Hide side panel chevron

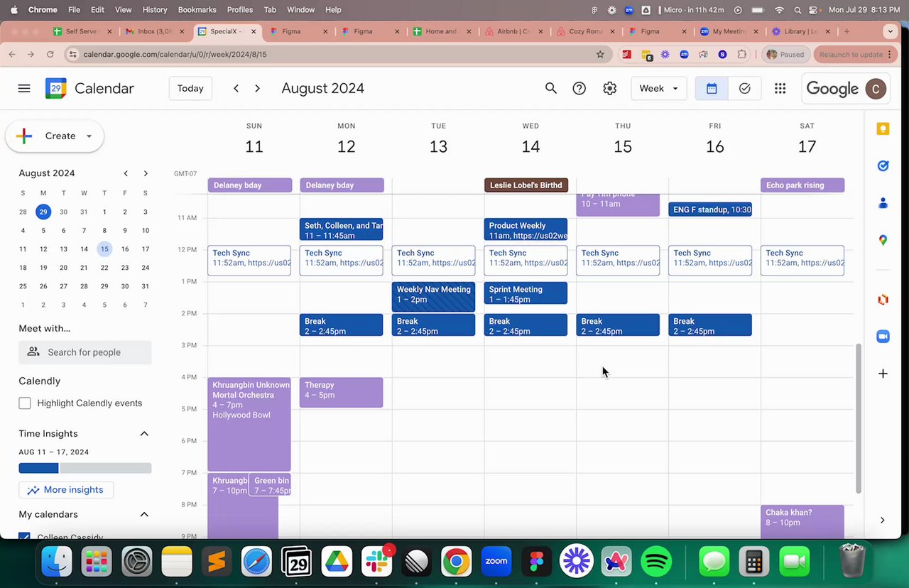click(883, 520)
